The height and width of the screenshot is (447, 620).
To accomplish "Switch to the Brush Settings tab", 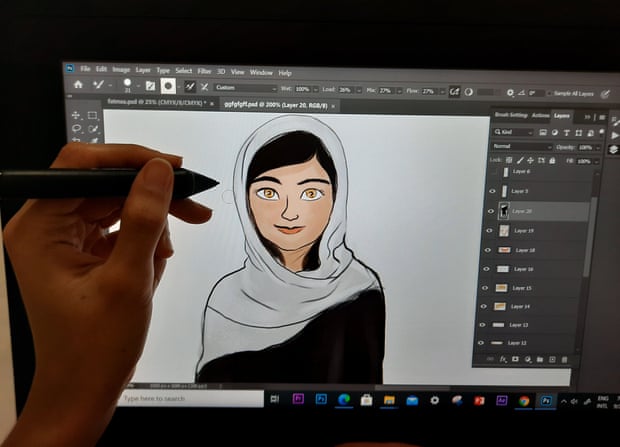I will (x=508, y=115).
